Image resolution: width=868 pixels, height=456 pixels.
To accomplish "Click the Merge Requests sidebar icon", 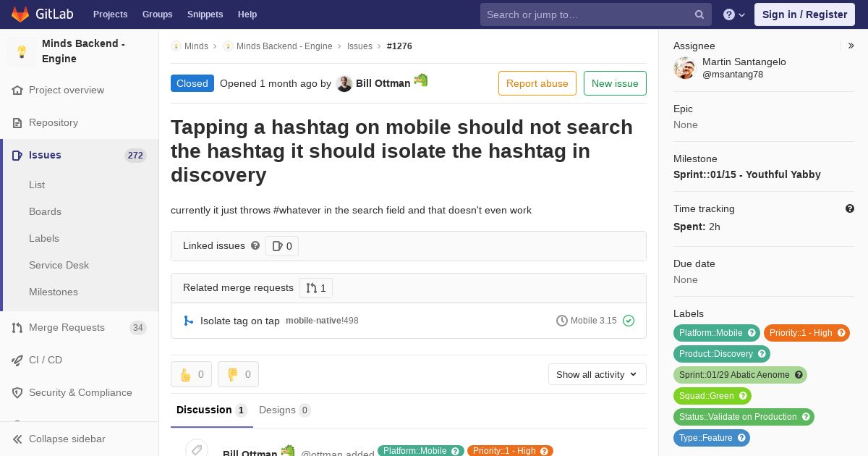I will pos(17,328).
